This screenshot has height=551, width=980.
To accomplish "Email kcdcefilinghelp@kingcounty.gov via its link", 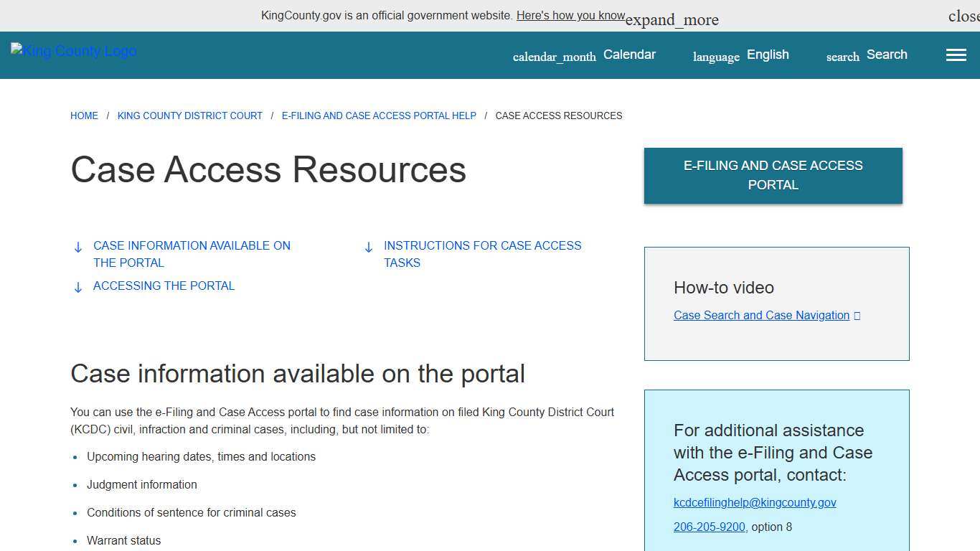I will coord(754,502).
